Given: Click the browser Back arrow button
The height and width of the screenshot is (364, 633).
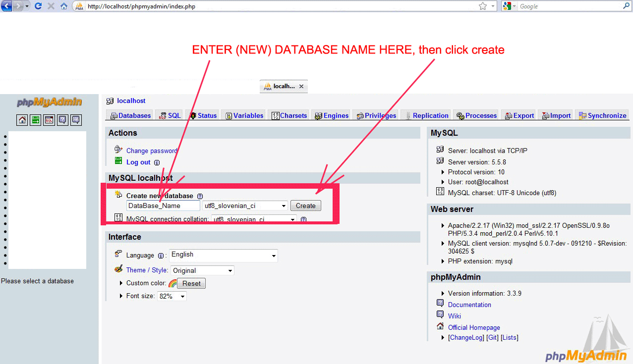Looking at the screenshot, I should click(6, 6).
